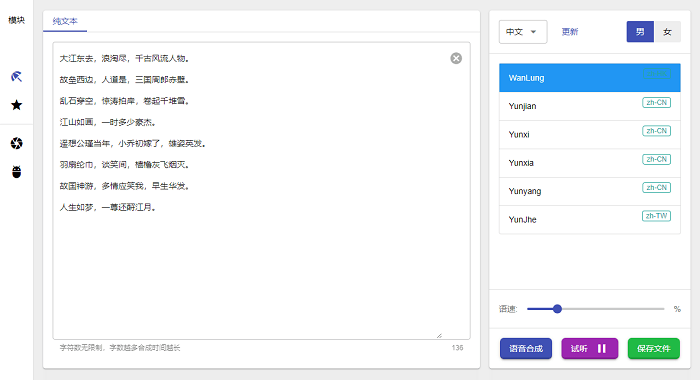Select female voice toggle 女

point(667,32)
